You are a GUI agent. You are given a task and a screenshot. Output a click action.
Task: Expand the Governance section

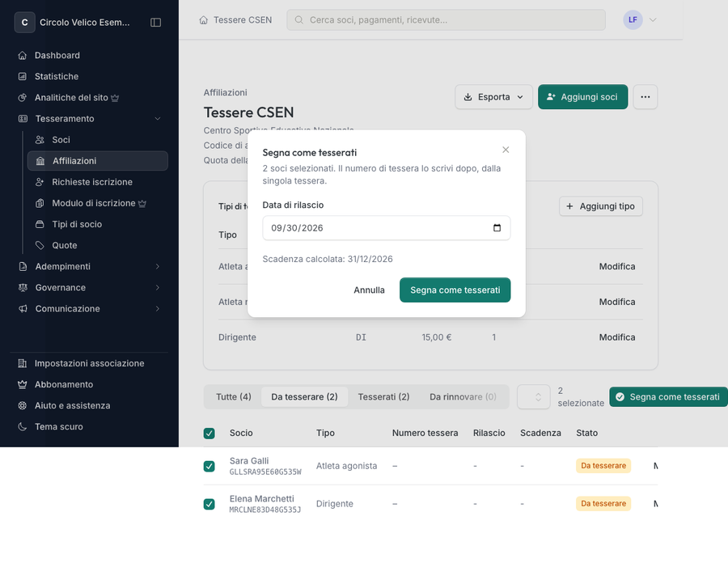pos(89,287)
